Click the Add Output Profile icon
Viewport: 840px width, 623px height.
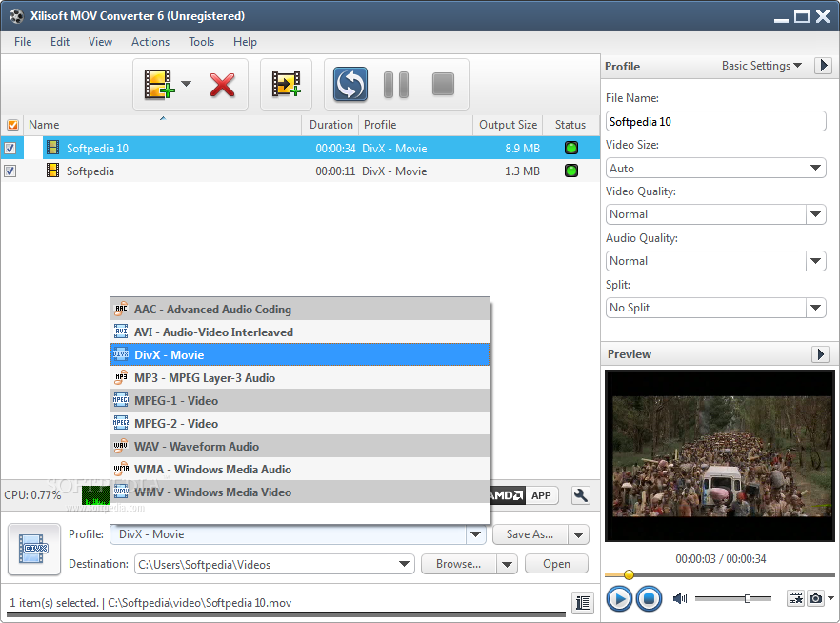click(x=286, y=84)
